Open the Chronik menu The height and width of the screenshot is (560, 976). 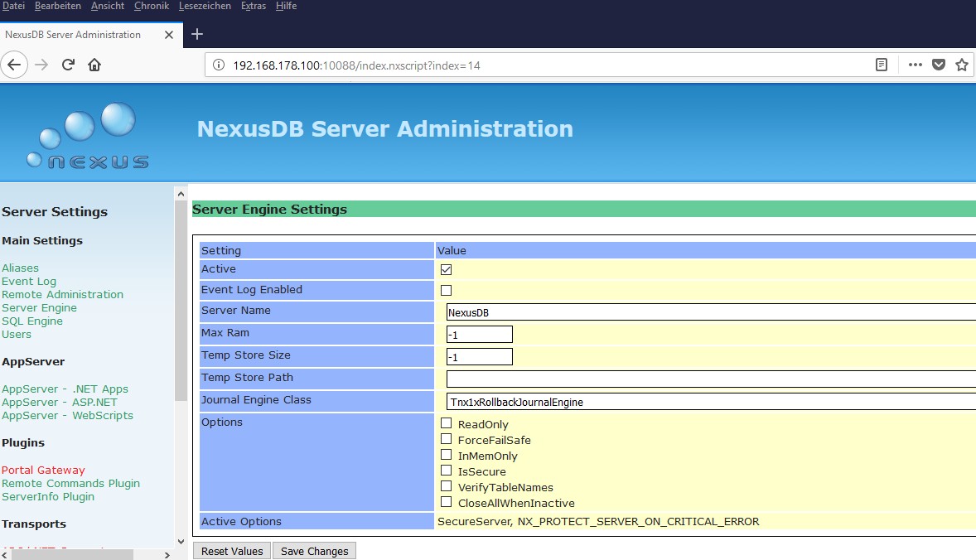(x=152, y=6)
